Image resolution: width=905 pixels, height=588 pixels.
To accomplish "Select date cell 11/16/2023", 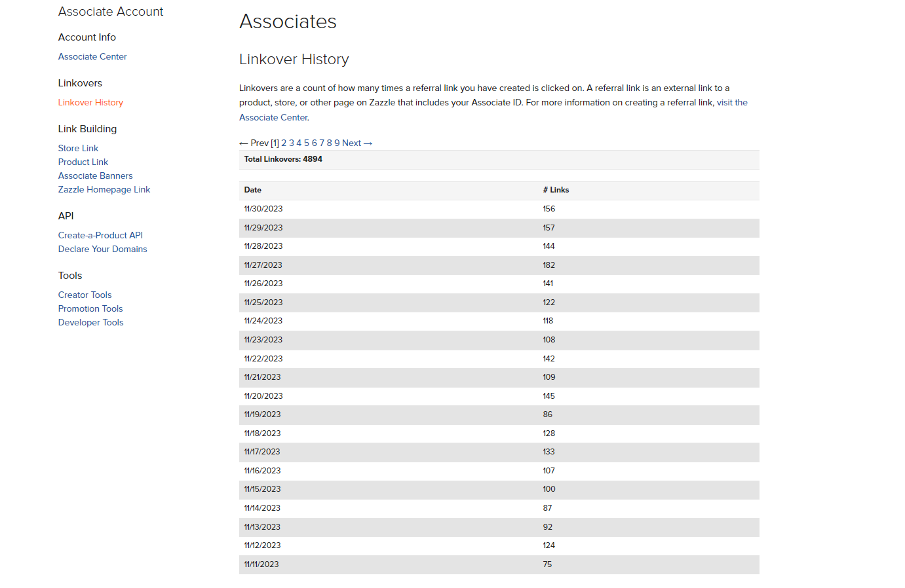I will point(262,471).
